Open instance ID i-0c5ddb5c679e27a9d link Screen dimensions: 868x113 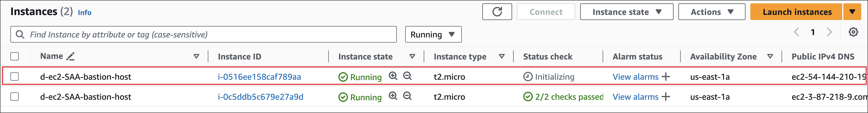click(260, 97)
